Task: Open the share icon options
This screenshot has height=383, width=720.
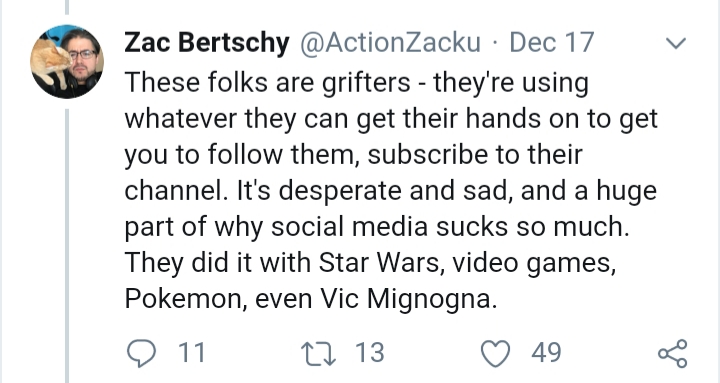Action: tap(673, 353)
